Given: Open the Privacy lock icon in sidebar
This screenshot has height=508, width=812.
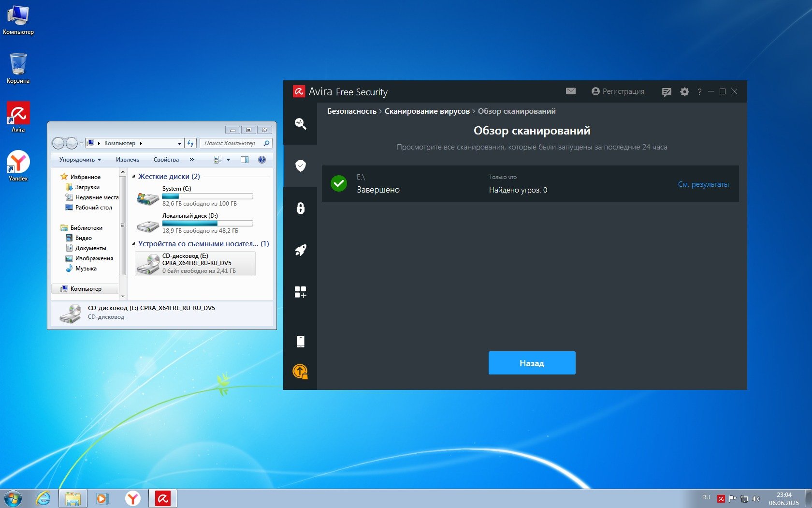Looking at the screenshot, I should (x=300, y=208).
